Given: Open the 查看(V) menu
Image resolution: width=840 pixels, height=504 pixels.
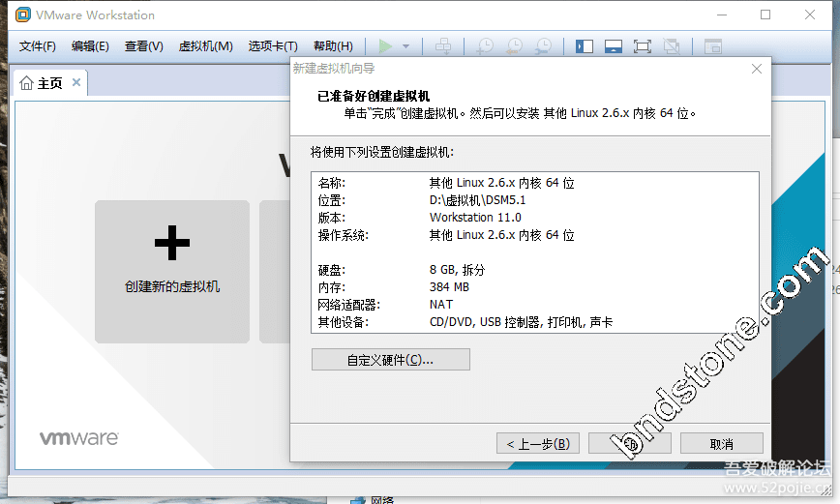Looking at the screenshot, I should point(143,46).
